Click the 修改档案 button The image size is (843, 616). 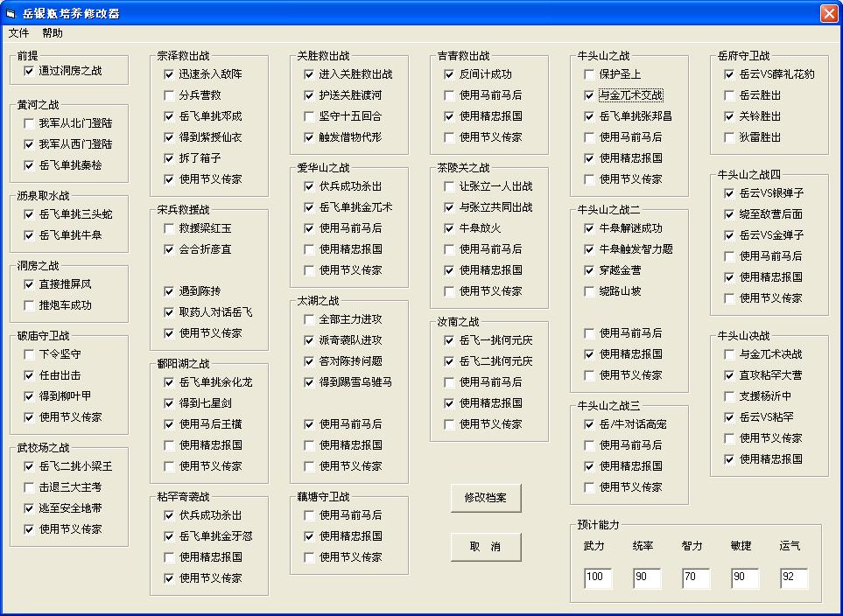point(486,498)
